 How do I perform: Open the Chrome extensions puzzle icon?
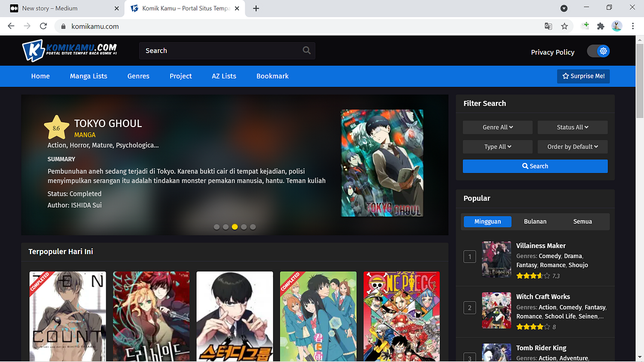(x=601, y=26)
